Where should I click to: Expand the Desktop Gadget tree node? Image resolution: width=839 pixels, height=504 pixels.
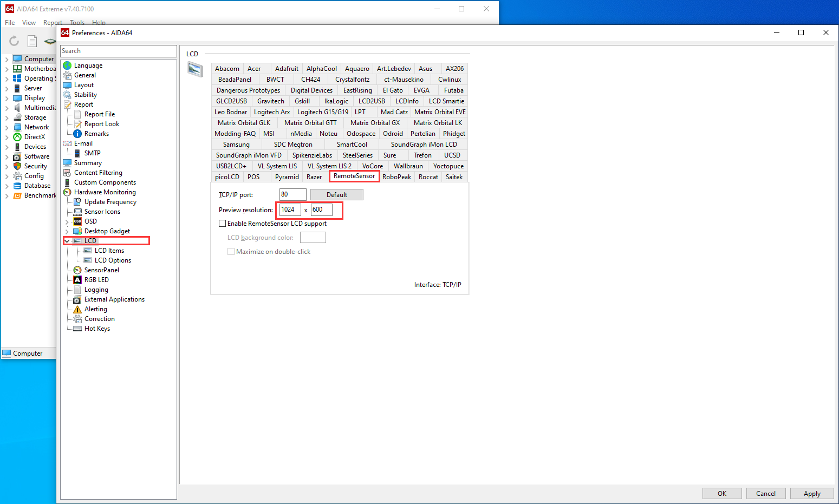click(67, 231)
